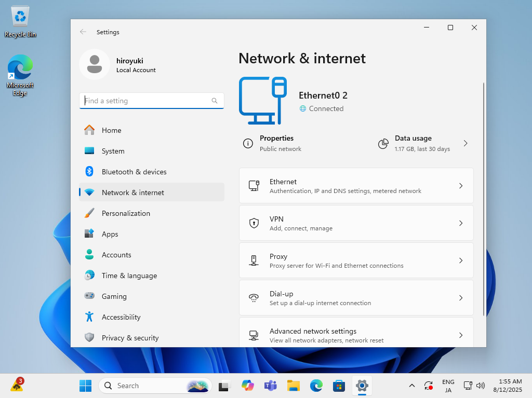
Task: Expand the Proxy row chevron
Action: [x=460, y=260]
